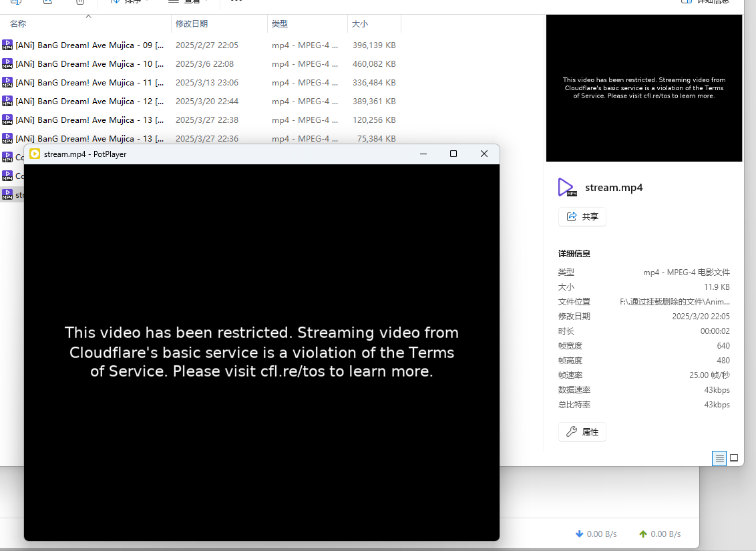The image size is (756, 551).
Task: Click the video preview thumbnail in details pane
Action: click(644, 88)
